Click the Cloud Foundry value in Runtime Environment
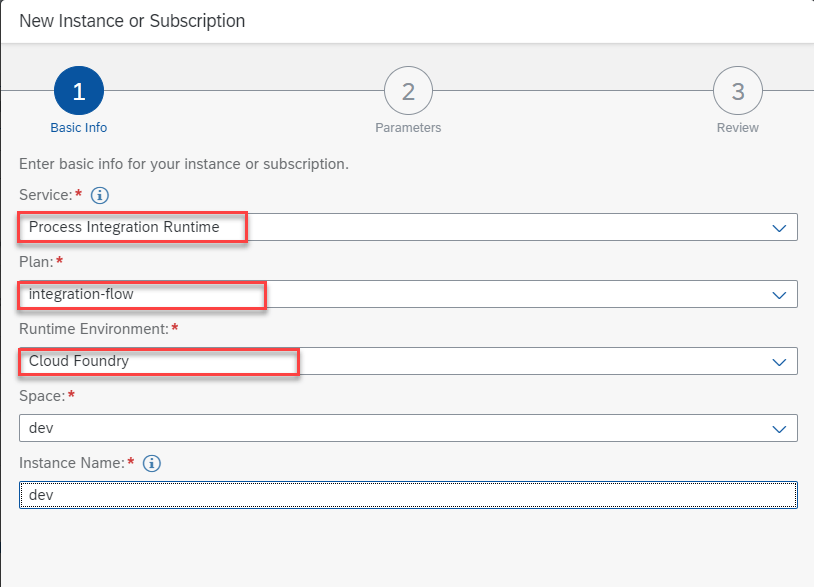Viewport: 814px width, 587px height. point(79,361)
